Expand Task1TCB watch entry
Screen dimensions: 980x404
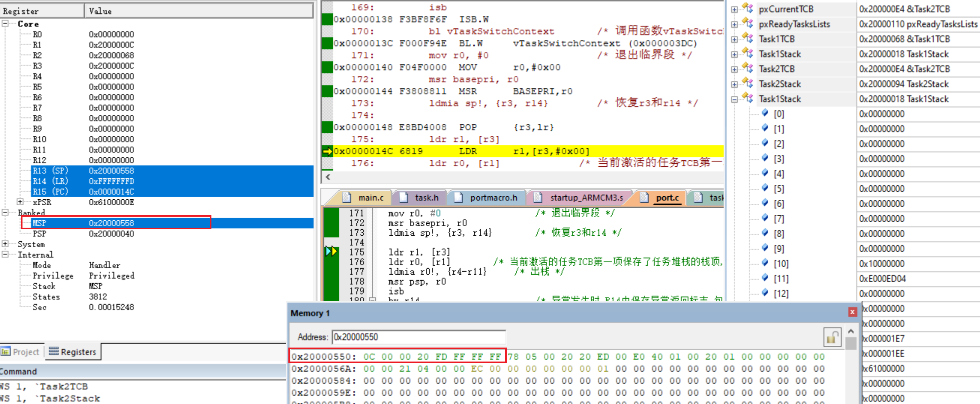tap(734, 39)
